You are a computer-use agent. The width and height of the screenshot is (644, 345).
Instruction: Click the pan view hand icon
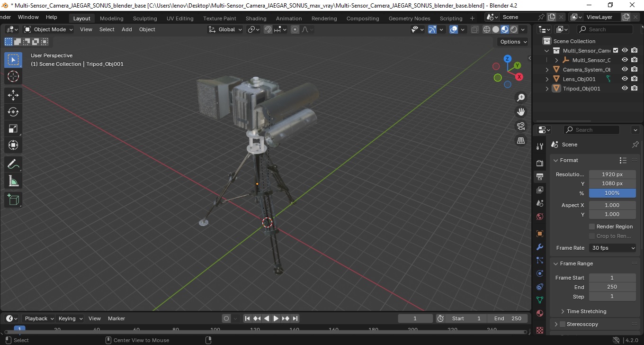tap(521, 112)
